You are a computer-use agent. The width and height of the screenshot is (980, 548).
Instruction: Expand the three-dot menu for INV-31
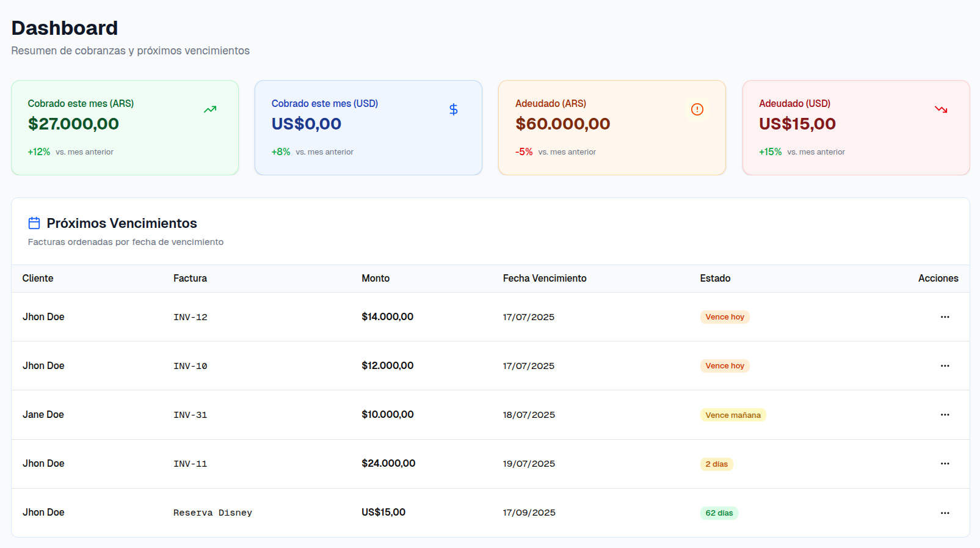point(945,415)
